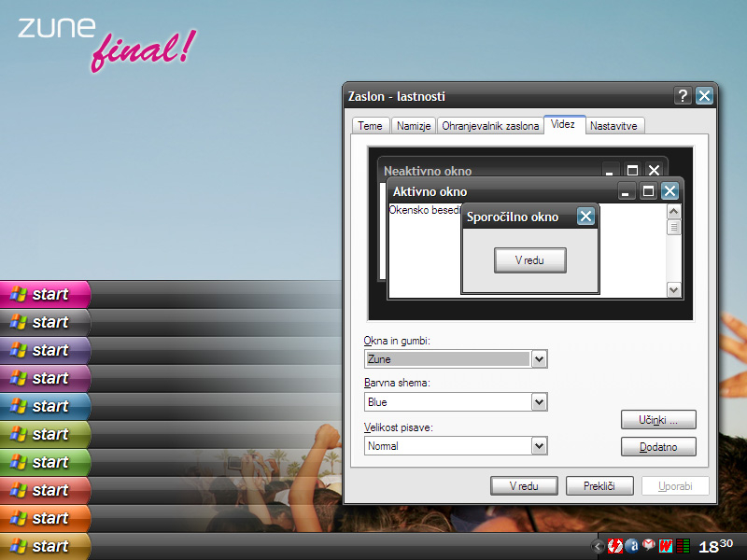Screen dimensions: 747x560
Task: Click the Dodatno button
Action: click(658, 447)
